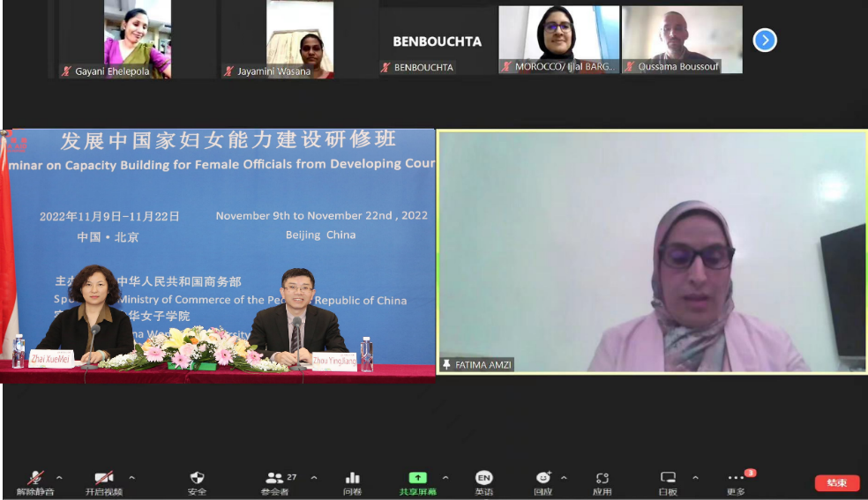Image resolution: width=868 pixels, height=500 pixels.
Task: Show next page of participant thumbnails
Action: tap(764, 40)
